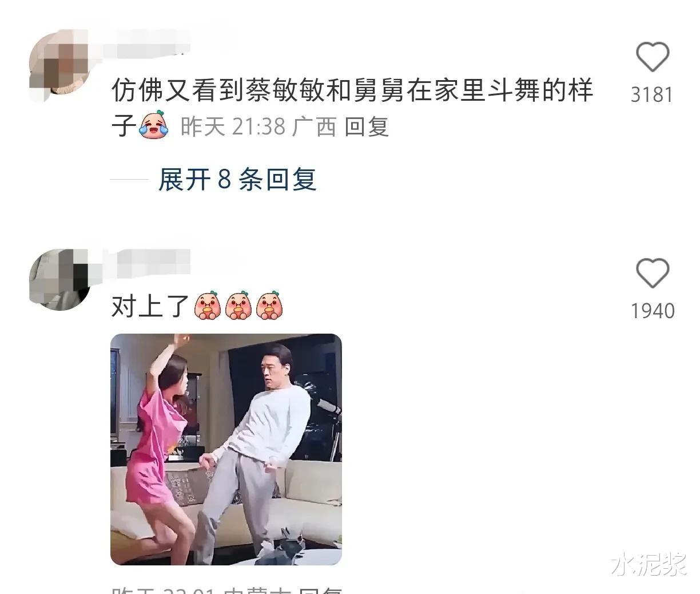700x594 pixels.
Task: Reply to the 广西 commenter
Action: coord(367,126)
